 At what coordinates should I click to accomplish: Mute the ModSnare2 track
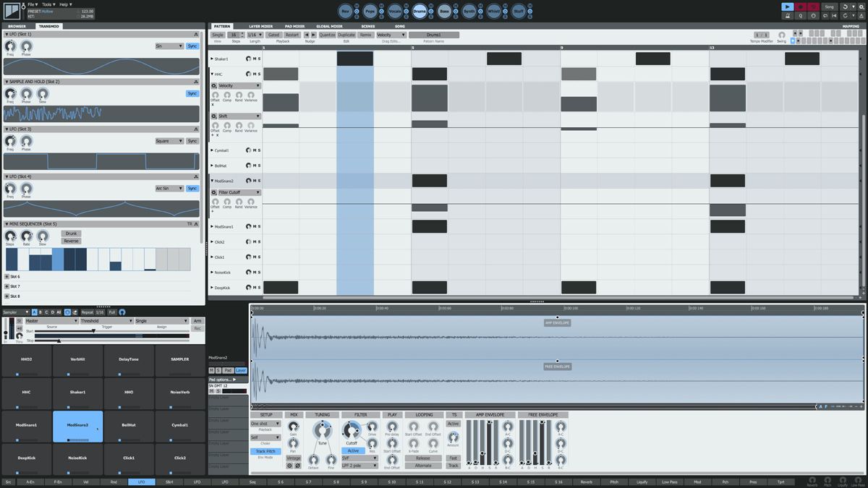pos(254,181)
